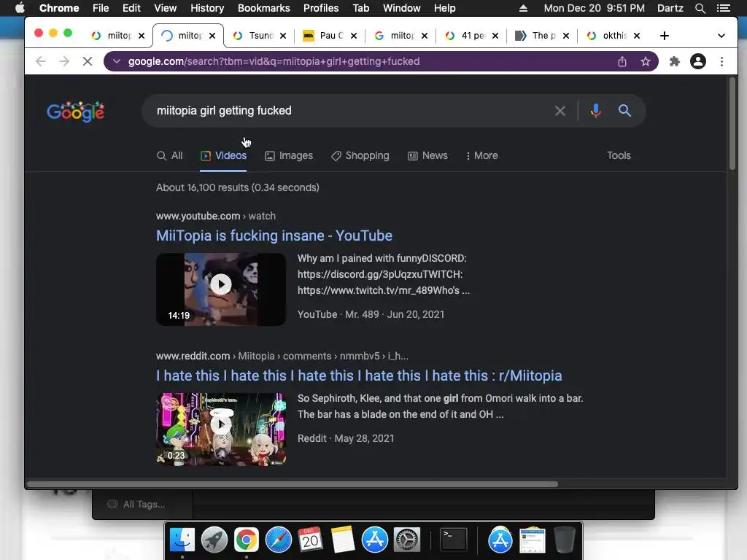
Task: Open the Tools search options
Action: [619, 156]
